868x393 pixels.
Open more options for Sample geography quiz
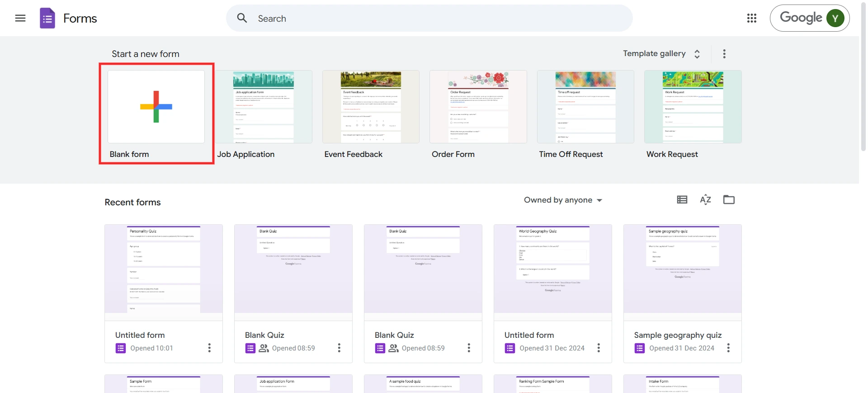(x=728, y=348)
